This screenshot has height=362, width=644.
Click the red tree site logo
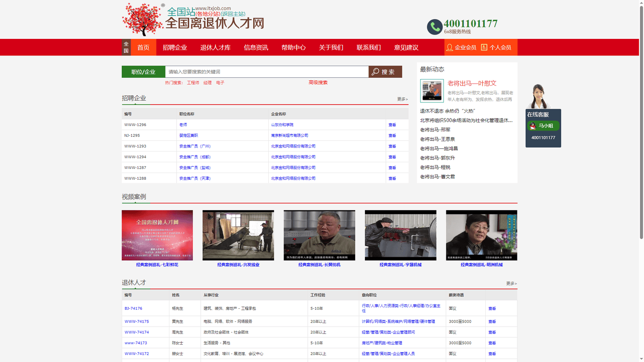tap(143, 20)
